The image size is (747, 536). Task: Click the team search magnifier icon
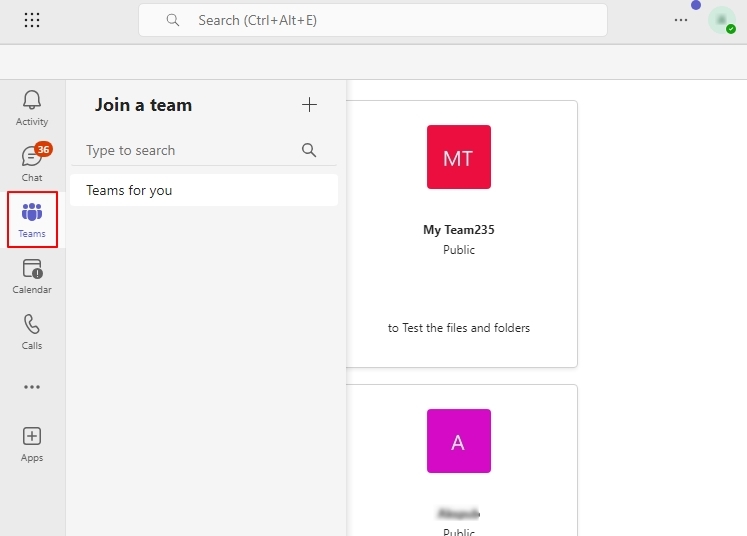[309, 150]
